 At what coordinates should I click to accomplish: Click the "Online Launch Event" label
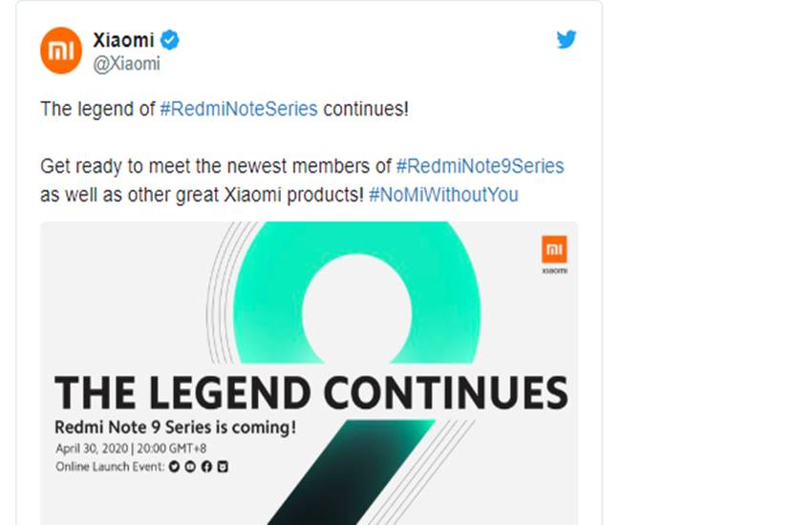[110, 467]
